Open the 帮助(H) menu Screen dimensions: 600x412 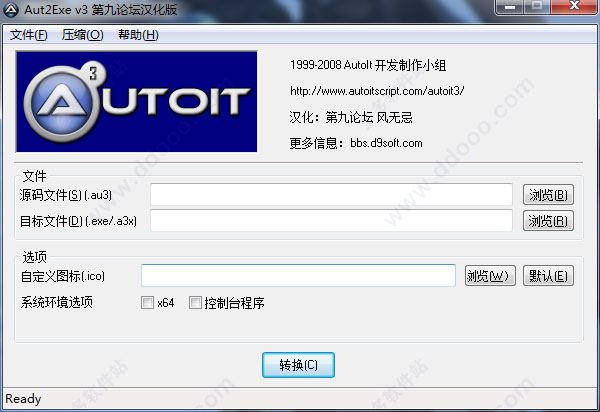[x=138, y=35]
